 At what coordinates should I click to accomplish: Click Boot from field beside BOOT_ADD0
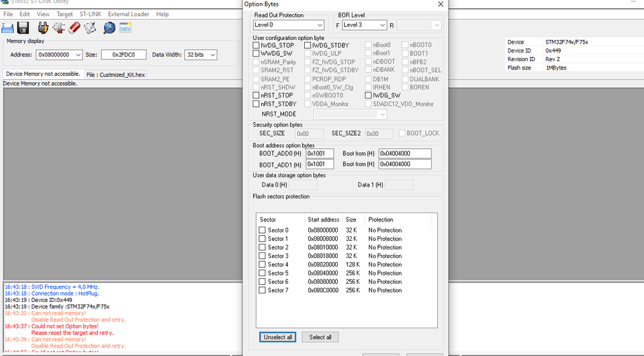point(405,153)
